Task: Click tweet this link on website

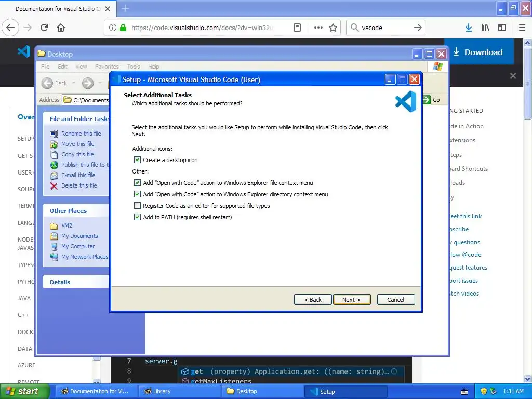Action: (x=465, y=216)
